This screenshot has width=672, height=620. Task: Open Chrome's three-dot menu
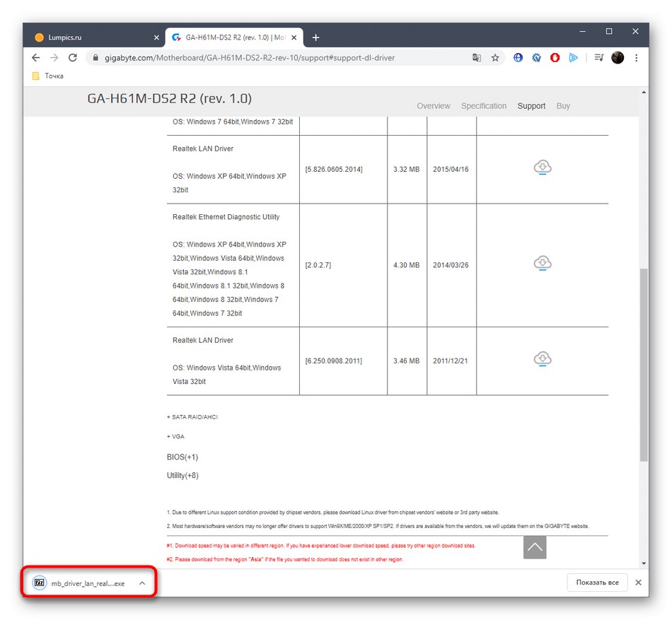pos(636,58)
